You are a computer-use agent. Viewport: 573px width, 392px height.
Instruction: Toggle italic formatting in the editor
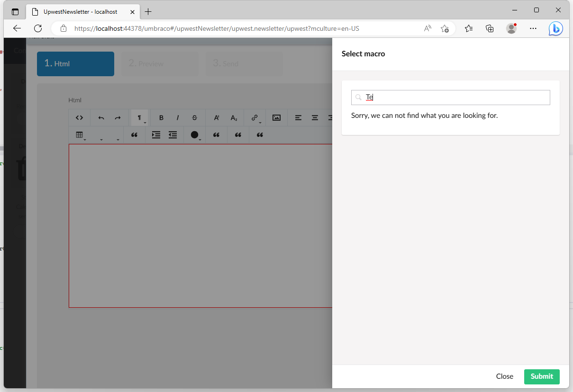tap(178, 118)
